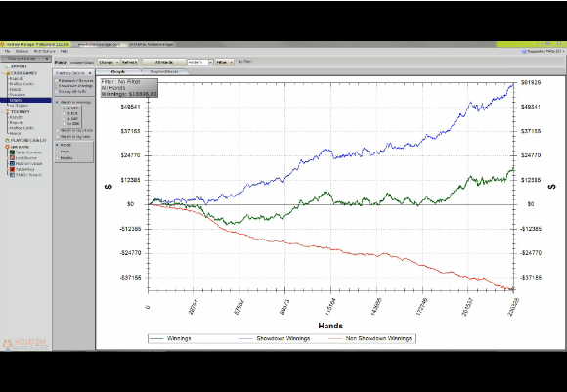Viewport: 567px width, 392px height.
Task: Open the LeakBuster app icon
Action: pyautogui.click(x=12, y=158)
